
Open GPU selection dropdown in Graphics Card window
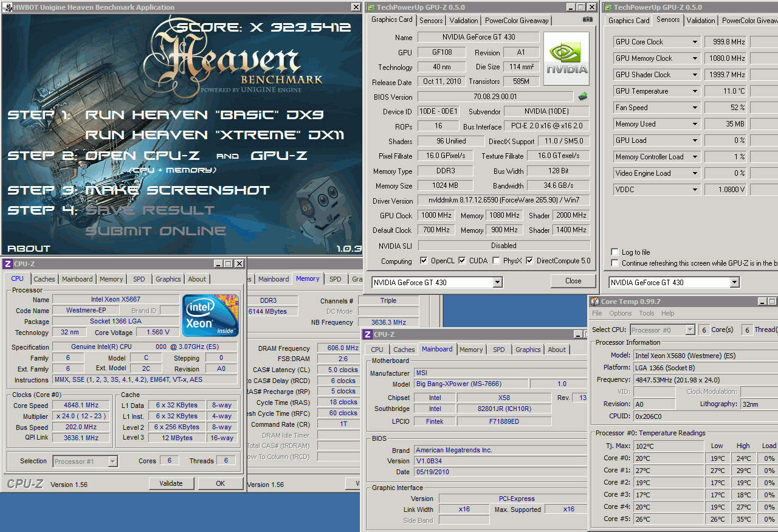pos(498,282)
